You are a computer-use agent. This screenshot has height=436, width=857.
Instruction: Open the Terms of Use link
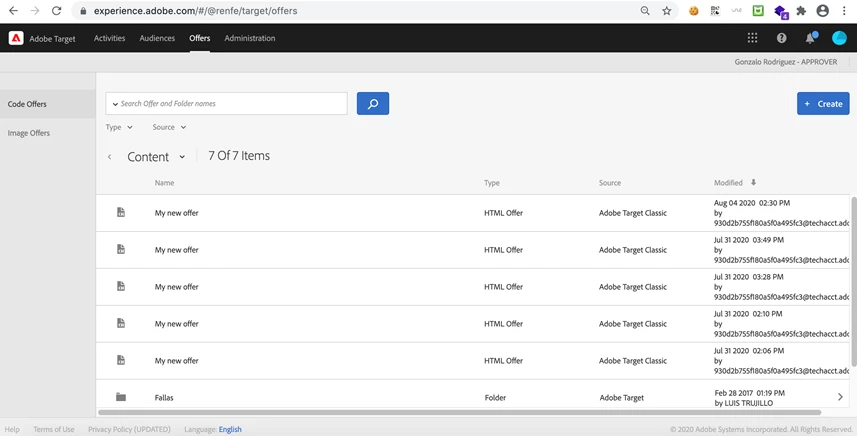pos(54,429)
